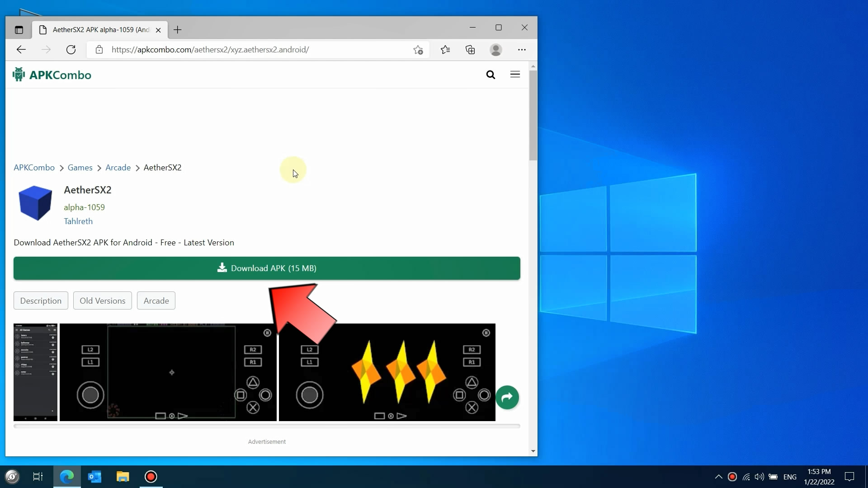Open the Windows Start button

pyautogui.click(x=12, y=477)
